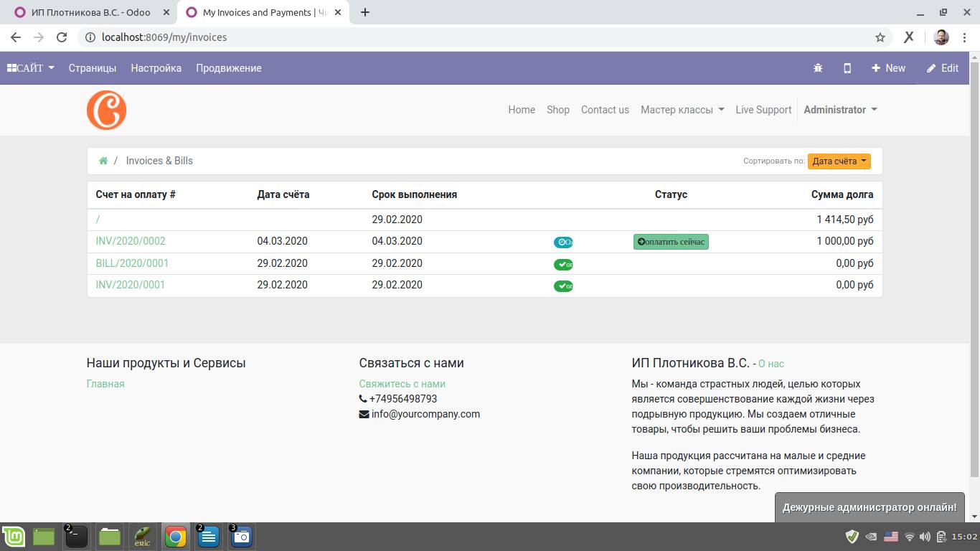980x551 pixels.
Task: Click the browser profile avatar icon
Action: [941, 37]
